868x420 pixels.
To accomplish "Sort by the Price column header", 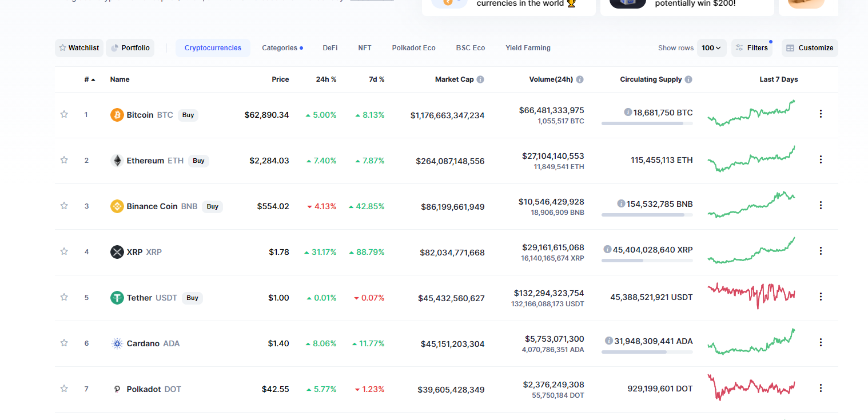I will (x=280, y=79).
